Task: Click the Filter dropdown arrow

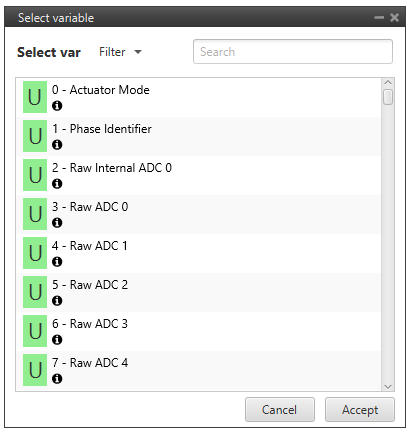Action: [x=138, y=52]
